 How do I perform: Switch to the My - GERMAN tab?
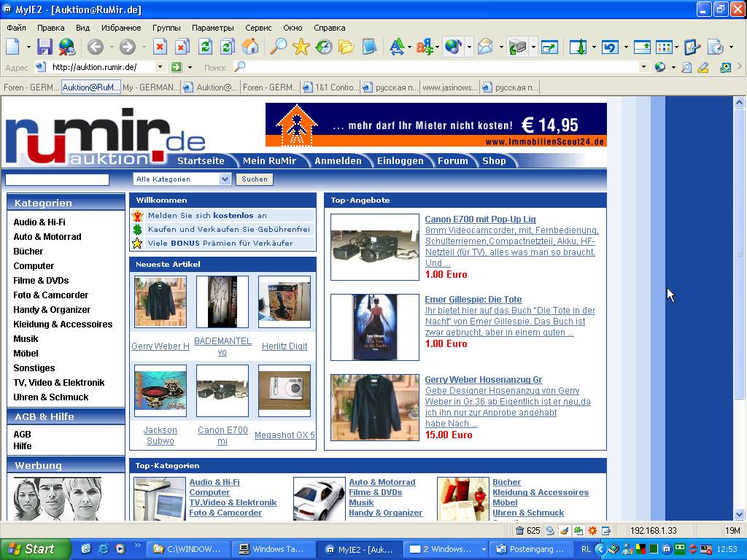point(150,87)
